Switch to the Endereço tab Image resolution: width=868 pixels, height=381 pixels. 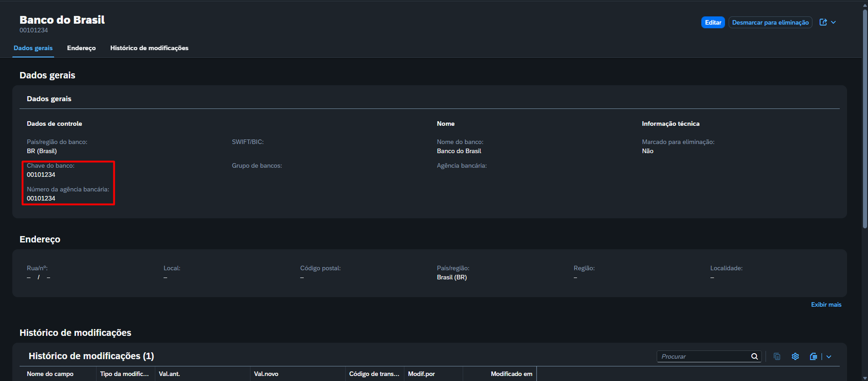click(82, 48)
